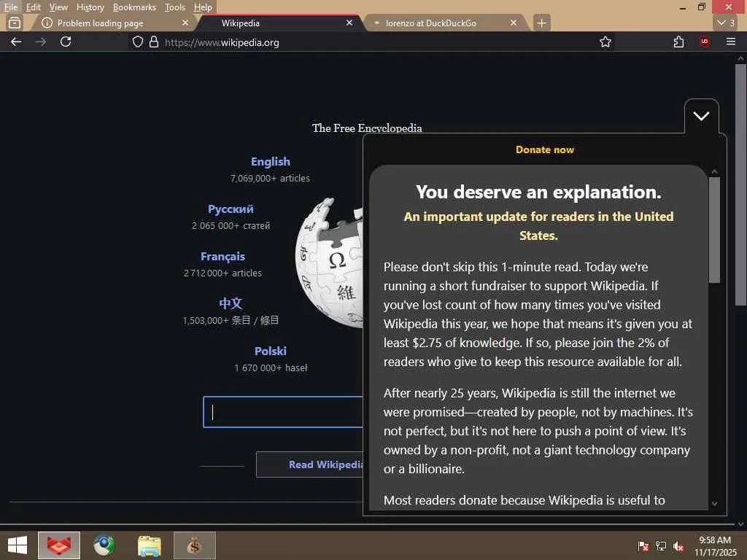Click the 'You deserve an explanation.' heading
Image resolution: width=747 pixels, height=560 pixels.
coord(538,192)
